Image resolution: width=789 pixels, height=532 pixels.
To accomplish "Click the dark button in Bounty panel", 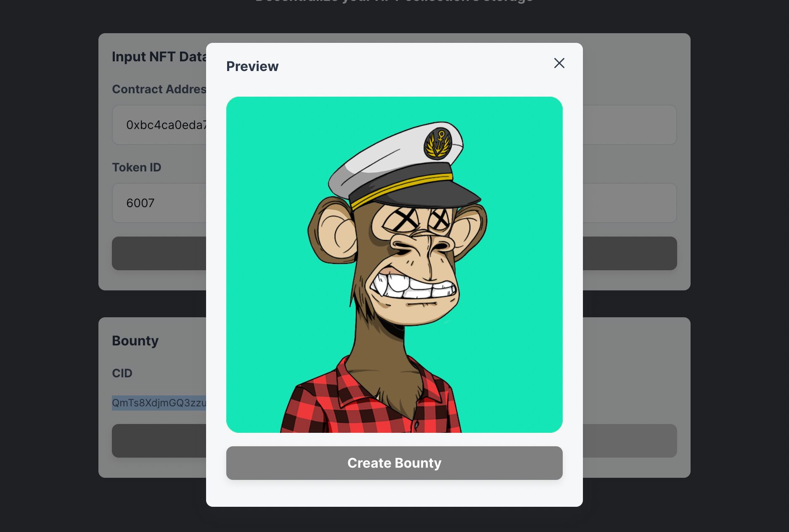I will pos(160,441).
